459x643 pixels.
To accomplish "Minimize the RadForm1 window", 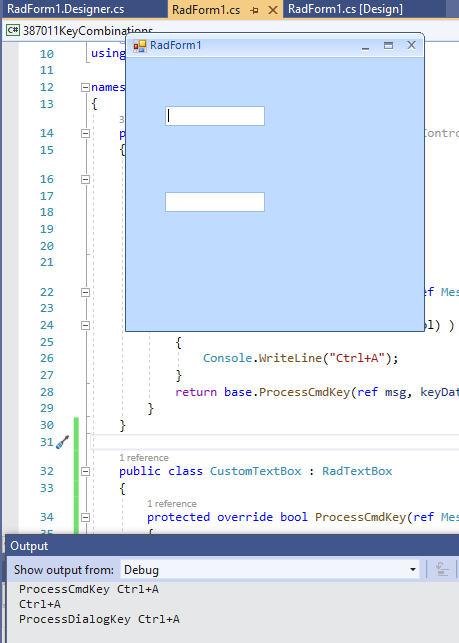I will coord(365,46).
